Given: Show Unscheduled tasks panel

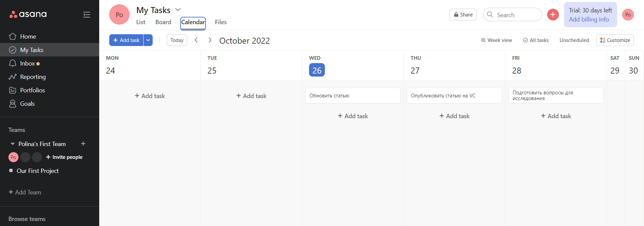Looking at the screenshot, I should (574, 40).
